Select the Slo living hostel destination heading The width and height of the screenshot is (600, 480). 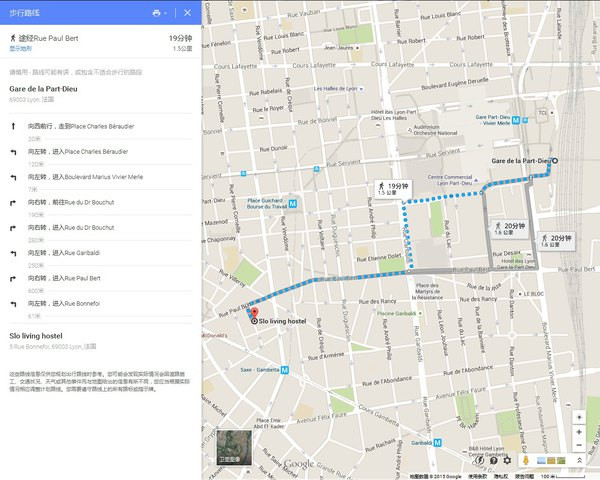pos(36,336)
